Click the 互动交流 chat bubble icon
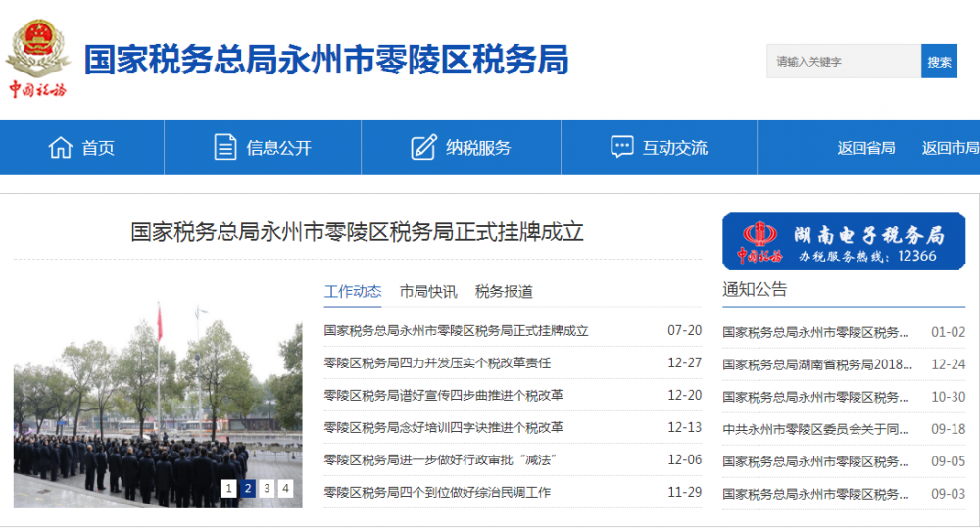 pyautogui.click(x=621, y=148)
